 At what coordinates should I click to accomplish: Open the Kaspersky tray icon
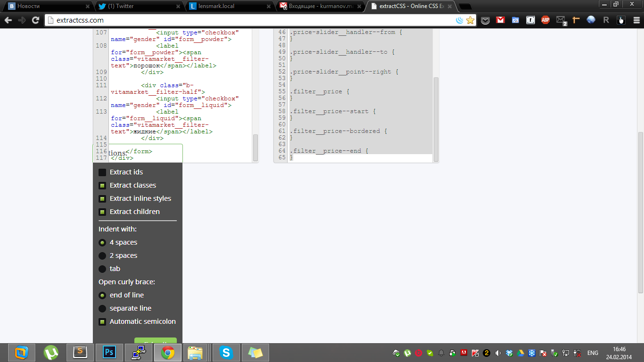tap(475, 353)
